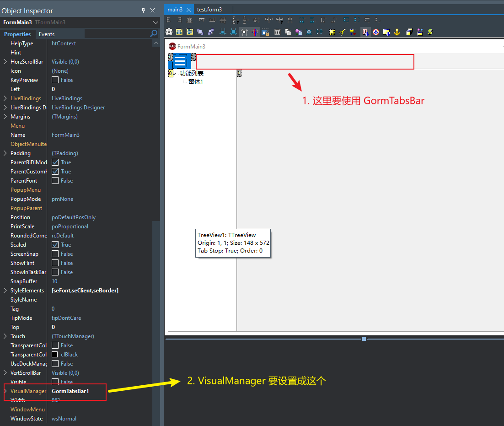Click the wsNormal WindowState value
The image size is (504, 426).
pos(64,419)
